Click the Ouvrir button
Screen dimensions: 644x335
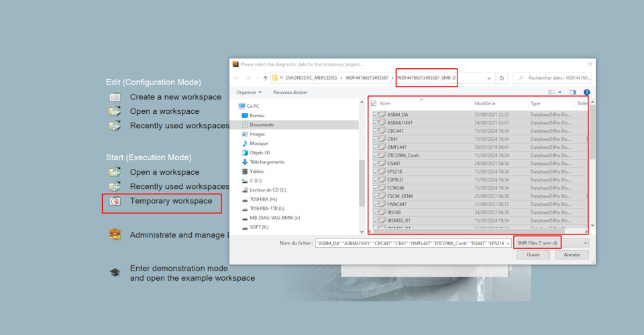point(533,255)
